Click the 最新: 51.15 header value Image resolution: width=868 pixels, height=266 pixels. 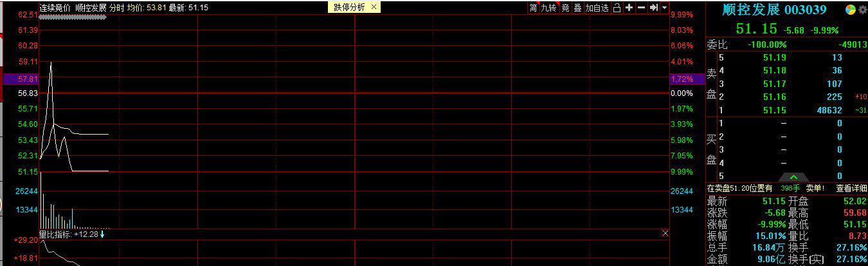(x=188, y=8)
